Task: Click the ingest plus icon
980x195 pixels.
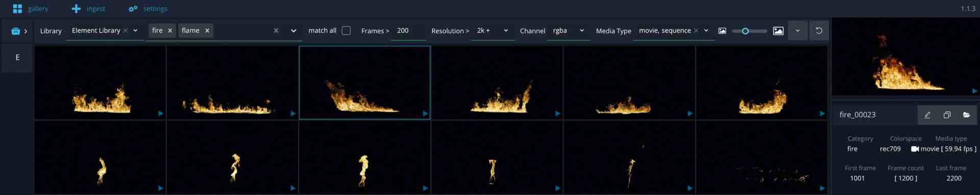Action: click(x=76, y=9)
